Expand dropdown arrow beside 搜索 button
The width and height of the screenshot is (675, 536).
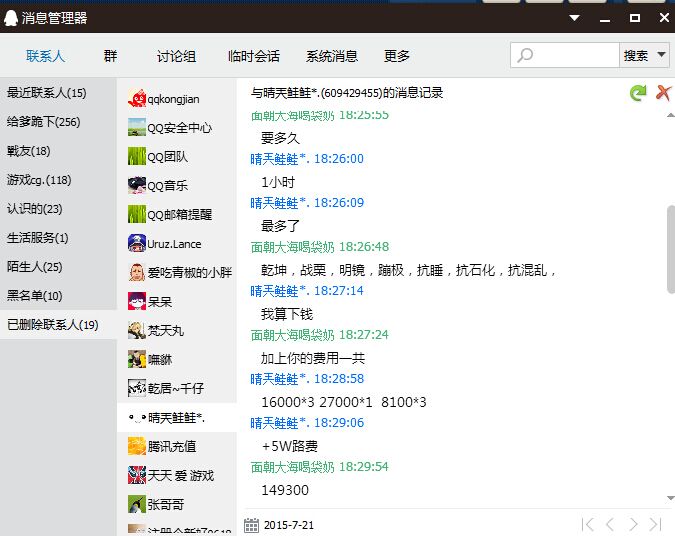click(x=661, y=56)
